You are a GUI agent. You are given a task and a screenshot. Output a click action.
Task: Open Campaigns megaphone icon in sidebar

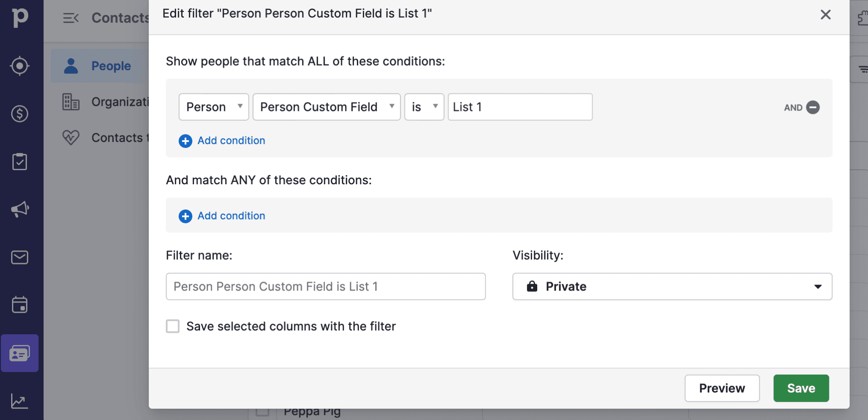pyautogui.click(x=20, y=209)
